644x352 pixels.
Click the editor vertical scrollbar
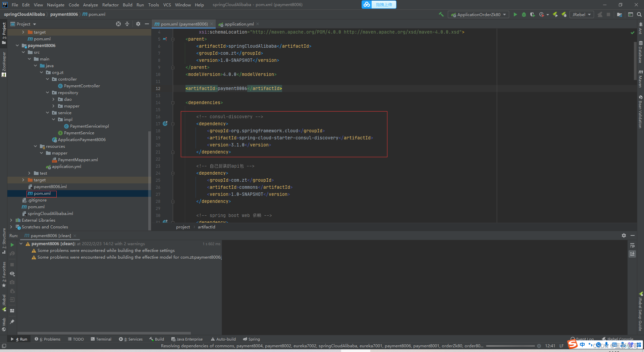click(x=635, y=60)
